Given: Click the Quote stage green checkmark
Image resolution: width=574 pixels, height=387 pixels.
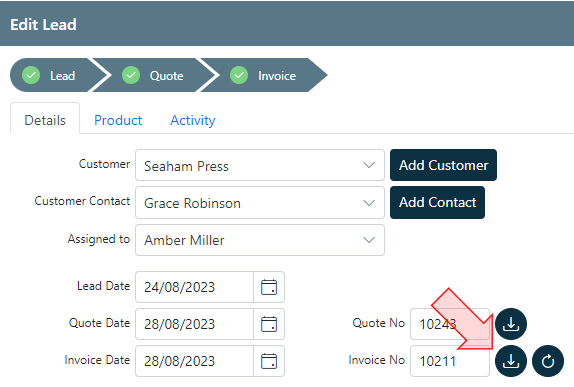Looking at the screenshot, I should [x=131, y=75].
